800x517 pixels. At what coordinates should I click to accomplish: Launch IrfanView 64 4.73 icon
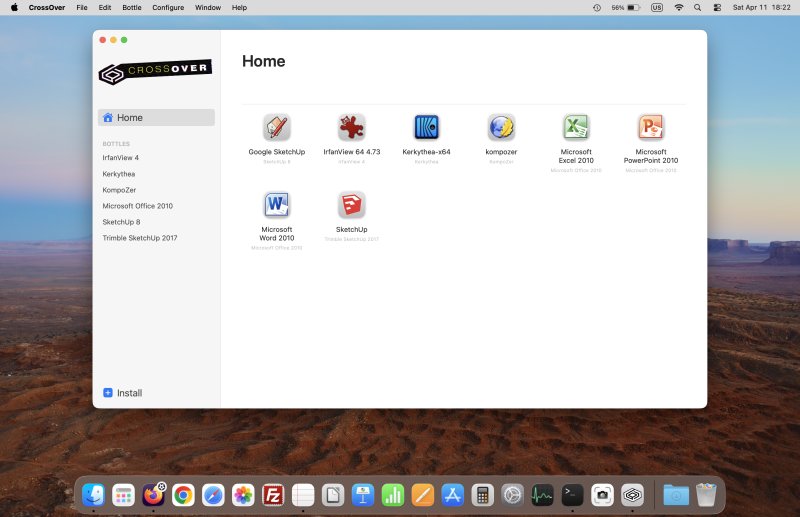click(x=351, y=128)
